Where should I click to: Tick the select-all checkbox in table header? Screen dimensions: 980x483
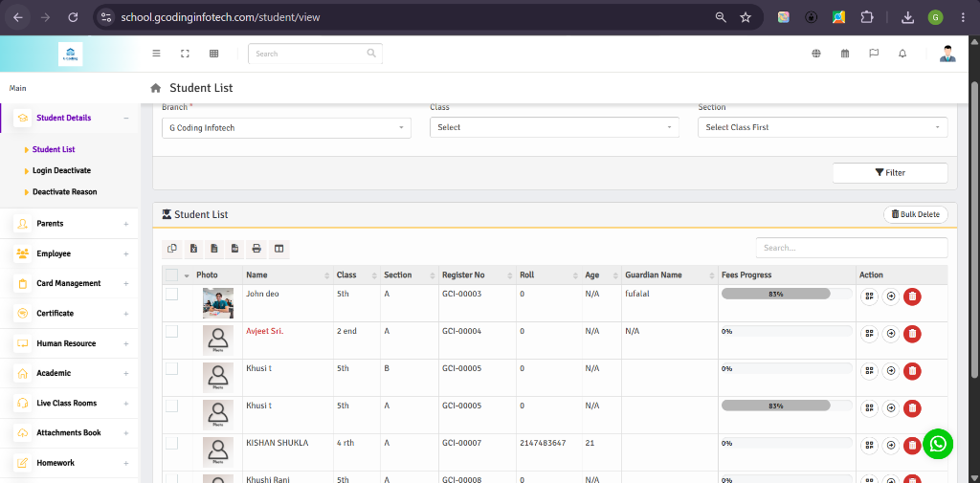point(172,274)
